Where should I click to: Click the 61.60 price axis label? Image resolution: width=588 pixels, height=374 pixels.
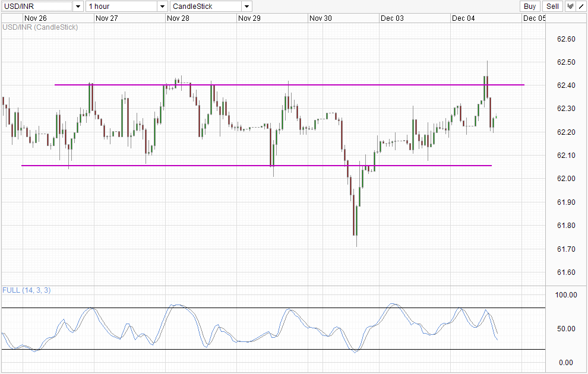click(x=566, y=272)
